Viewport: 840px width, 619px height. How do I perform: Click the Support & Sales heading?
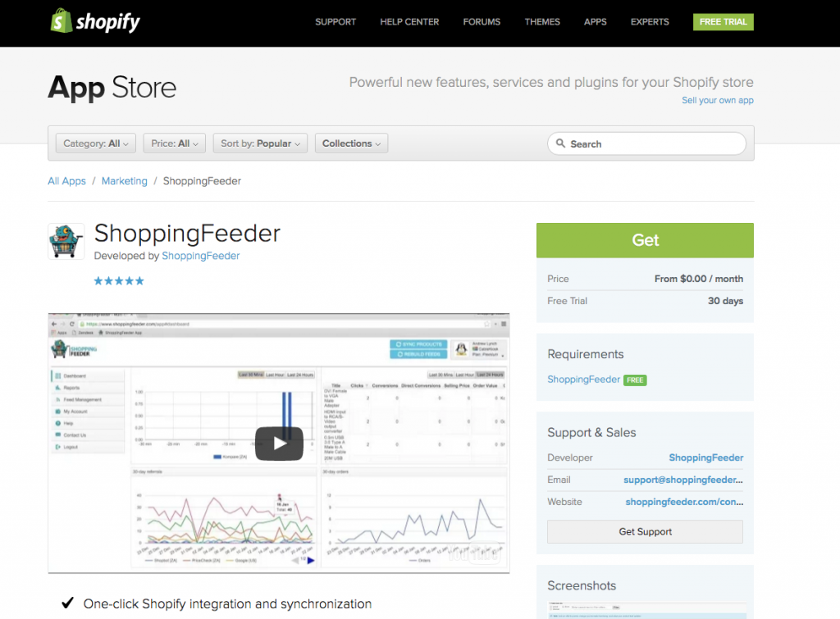point(591,433)
